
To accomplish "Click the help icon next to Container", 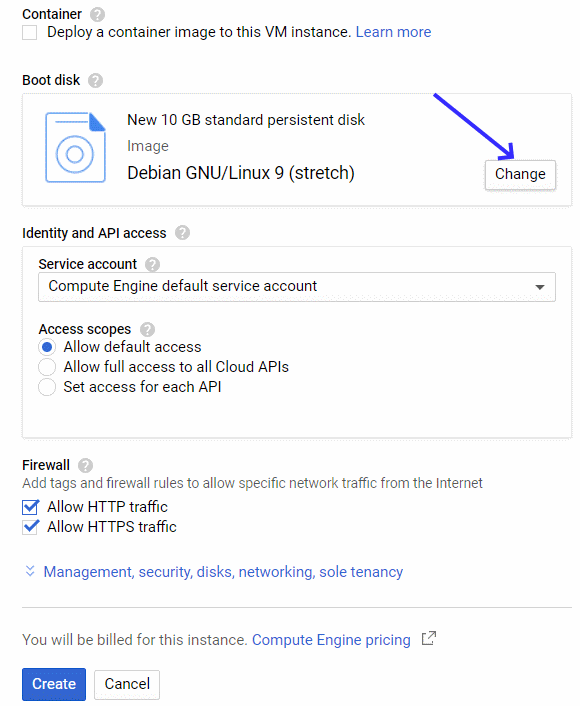I will click(97, 14).
